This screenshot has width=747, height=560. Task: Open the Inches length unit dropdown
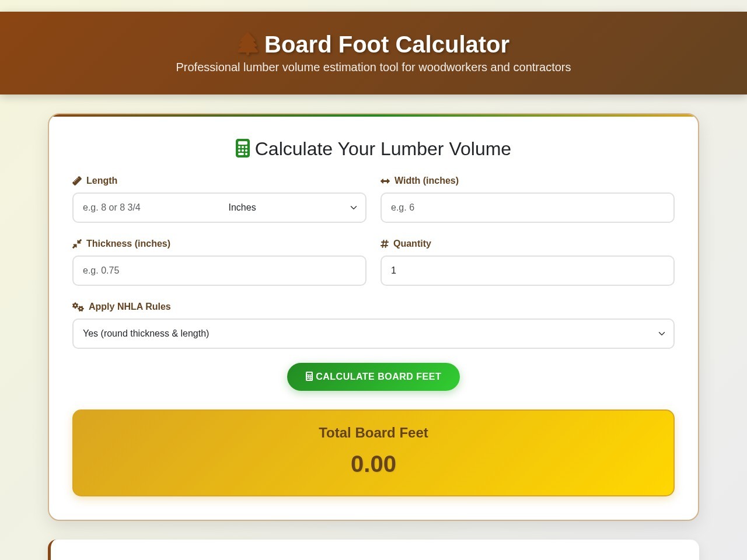292,208
